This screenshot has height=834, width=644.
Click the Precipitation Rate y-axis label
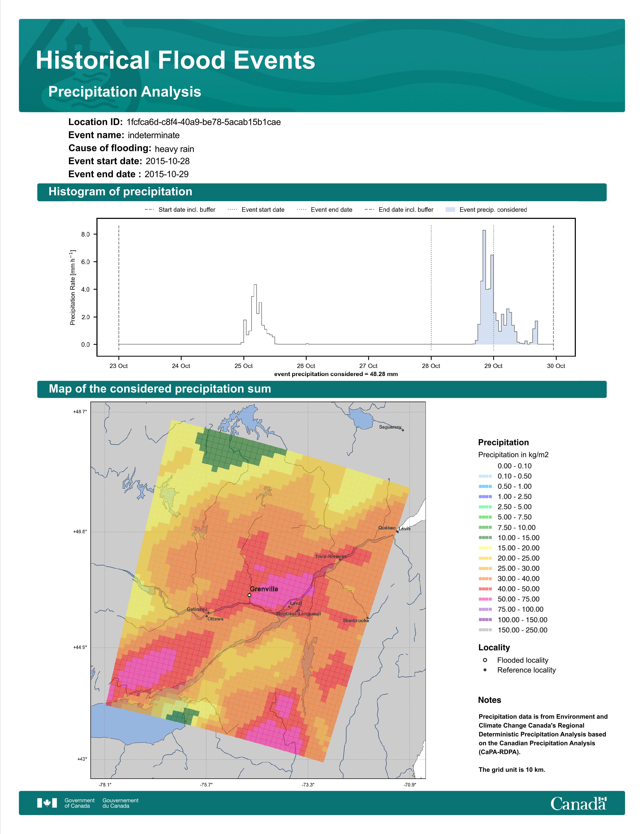pyautogui.click(x=72, y=288)
